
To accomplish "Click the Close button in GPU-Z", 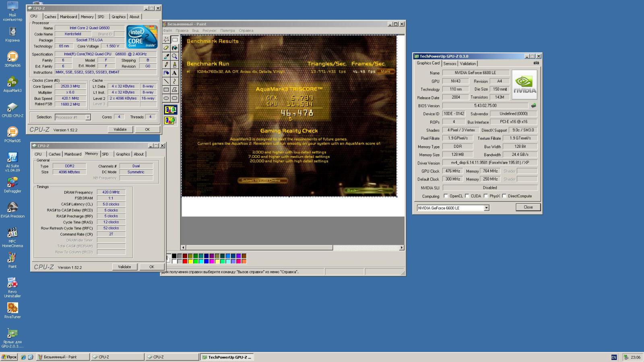I will pos(528,207).
